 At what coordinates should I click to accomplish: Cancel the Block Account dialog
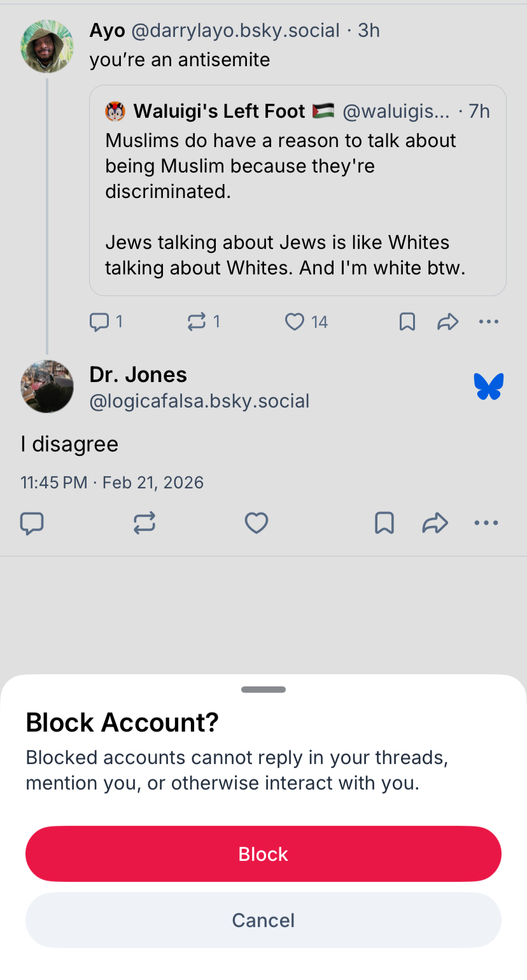click(x=263, y=920)
